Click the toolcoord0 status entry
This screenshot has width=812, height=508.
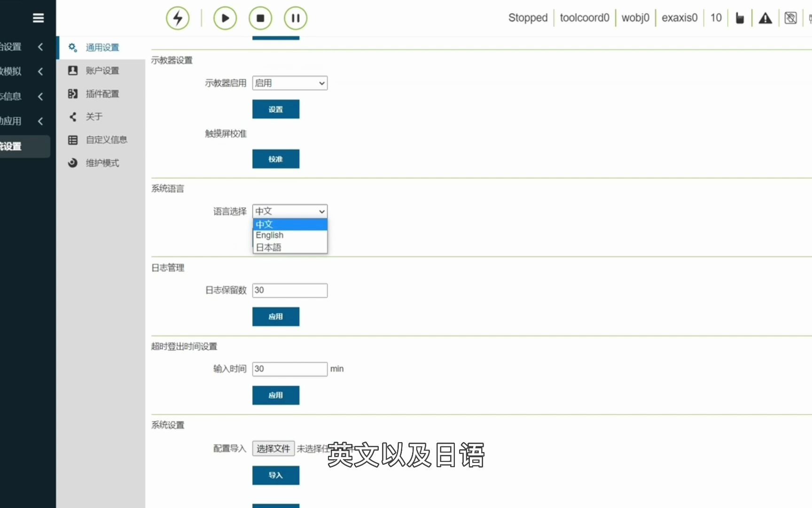(585, 18)
